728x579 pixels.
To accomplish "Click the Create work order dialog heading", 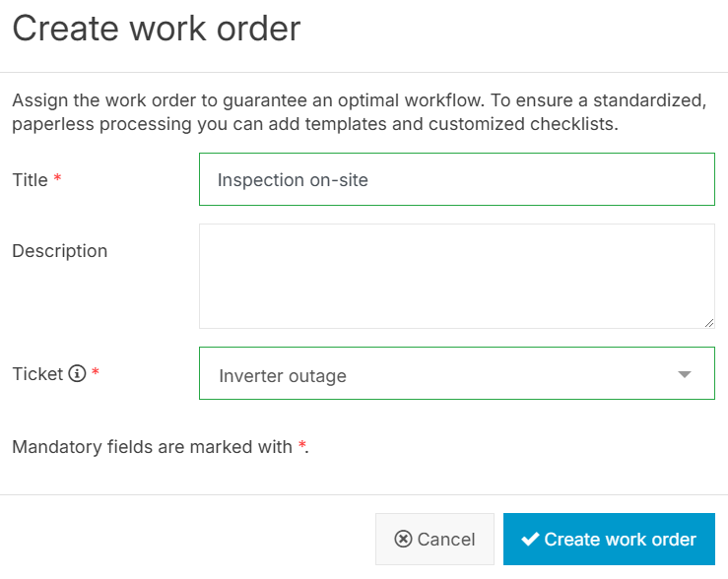I will 156,28.
